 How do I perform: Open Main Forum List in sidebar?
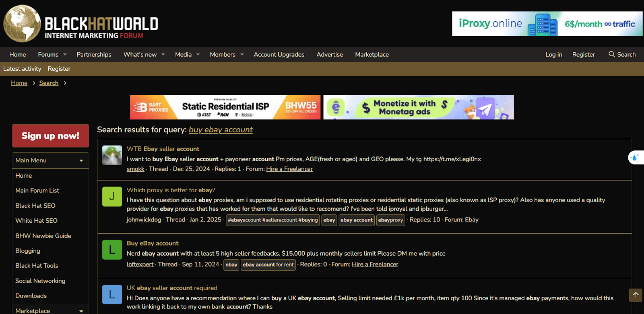(37, 191)
